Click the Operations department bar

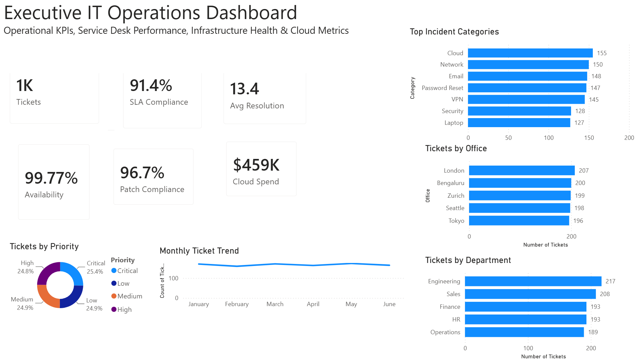(x=525, y=332)
